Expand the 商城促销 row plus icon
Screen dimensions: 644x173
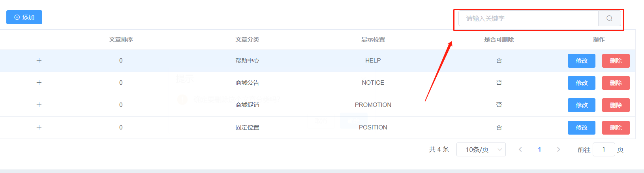click(39, 105)
